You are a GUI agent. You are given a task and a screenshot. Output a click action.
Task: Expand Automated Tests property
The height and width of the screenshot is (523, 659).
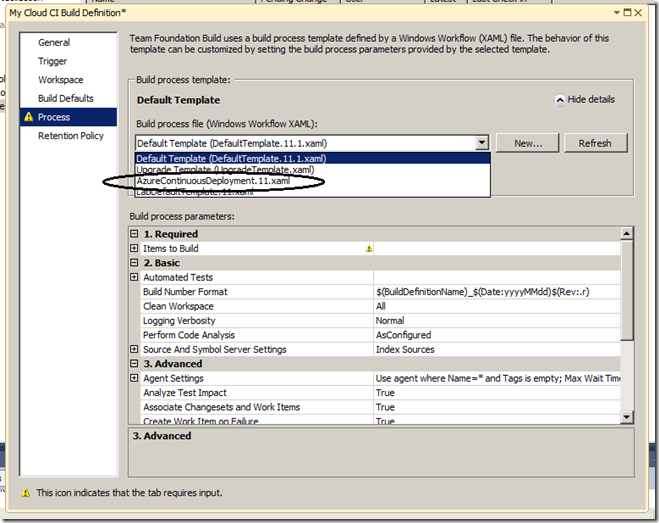tap(135, 277)
